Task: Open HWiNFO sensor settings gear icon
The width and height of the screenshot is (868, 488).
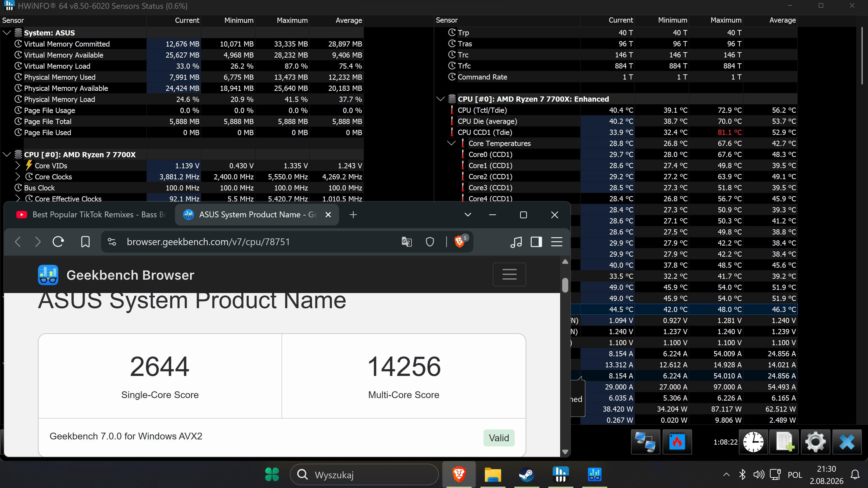Action: 815,442
